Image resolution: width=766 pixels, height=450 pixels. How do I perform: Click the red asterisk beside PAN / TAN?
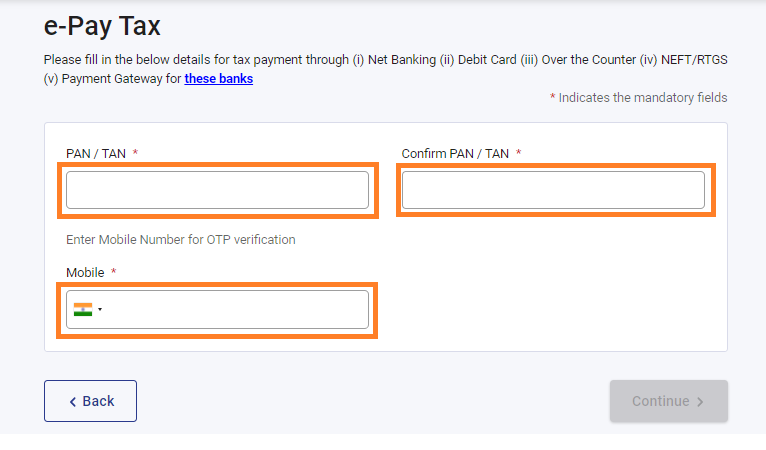pyautogui.click(x=135, y=152)
